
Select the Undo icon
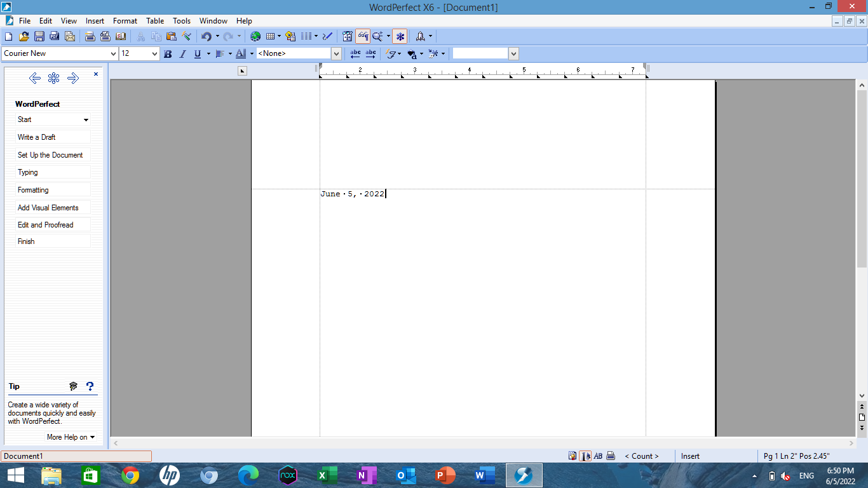coord(206,36)
